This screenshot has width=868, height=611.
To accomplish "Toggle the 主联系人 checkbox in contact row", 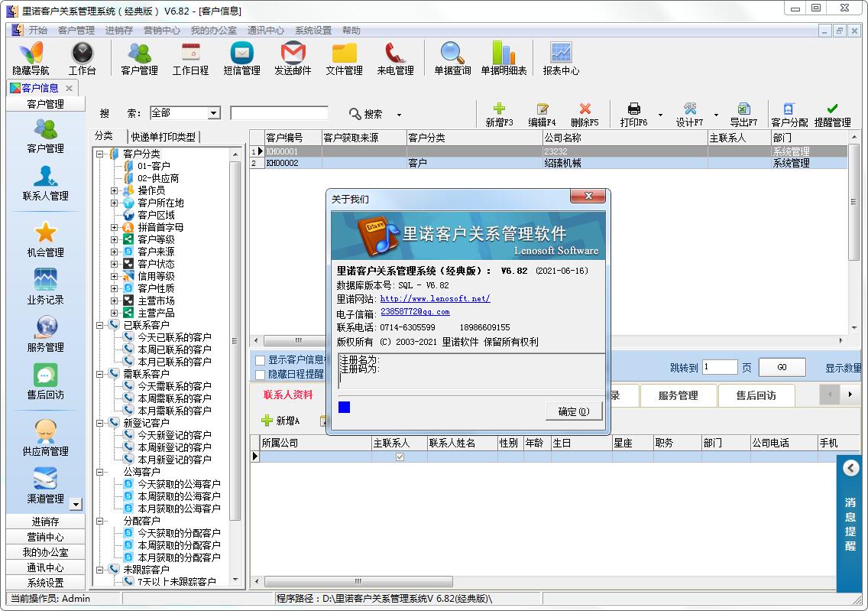I will (400, 457).
